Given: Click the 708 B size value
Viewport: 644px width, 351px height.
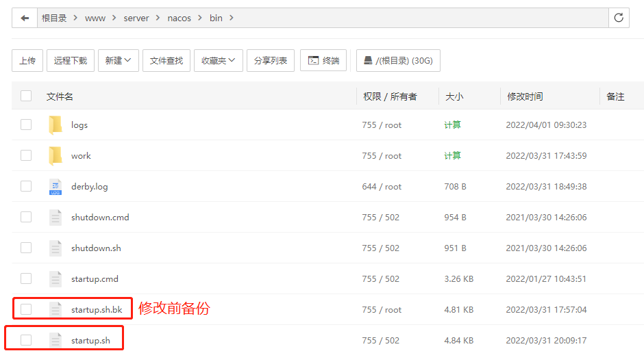Looking at the screenshot, I should (x=455, y=187).
